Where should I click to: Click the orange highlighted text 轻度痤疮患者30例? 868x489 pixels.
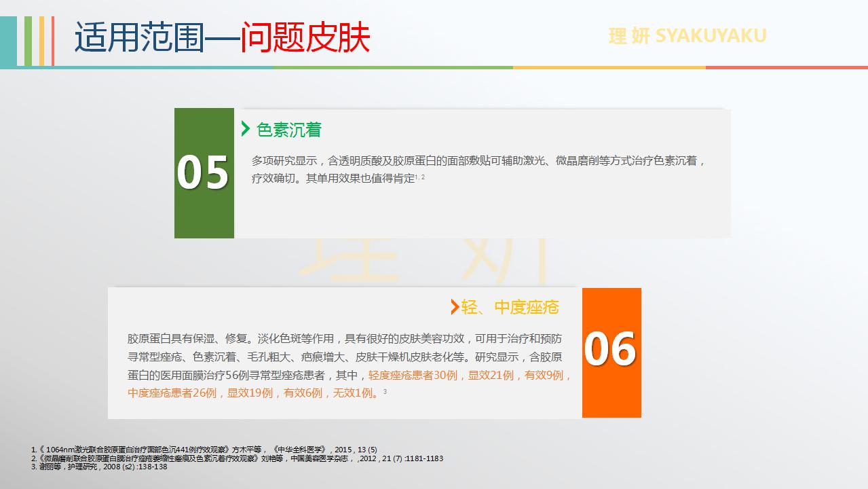click(413, 376)
